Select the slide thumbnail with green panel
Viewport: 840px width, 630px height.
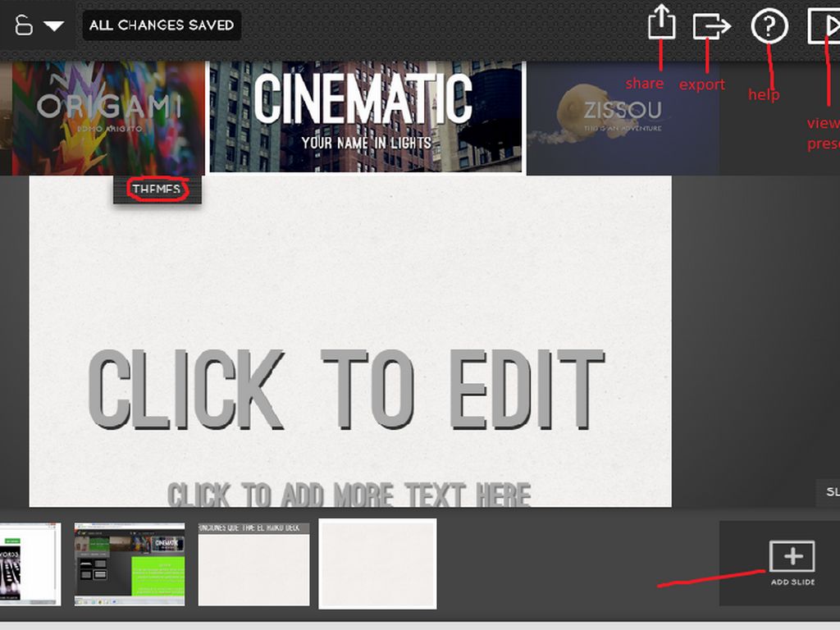click(130, 564)
